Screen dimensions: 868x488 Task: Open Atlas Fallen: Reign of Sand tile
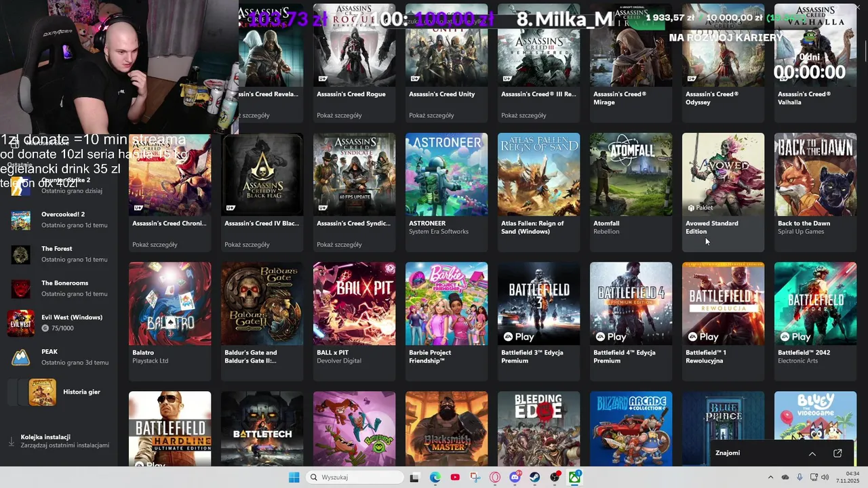pyautogui.click(x=538, y=192)
